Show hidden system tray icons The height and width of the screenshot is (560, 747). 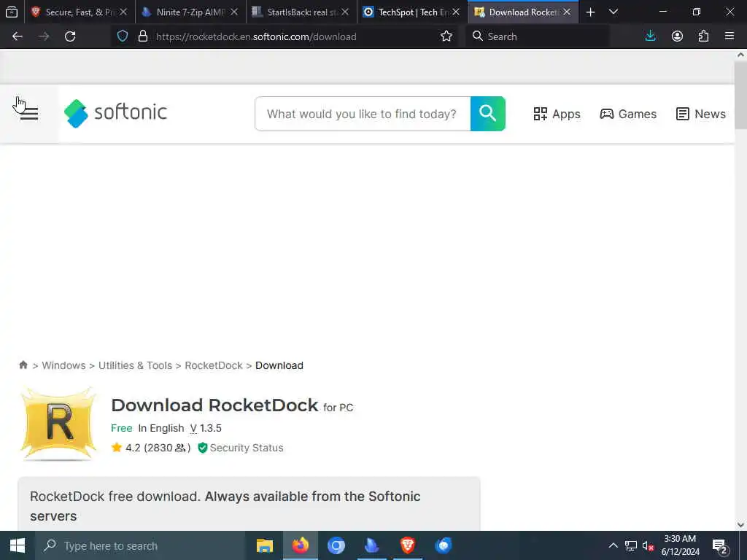(x=613, y=545)
